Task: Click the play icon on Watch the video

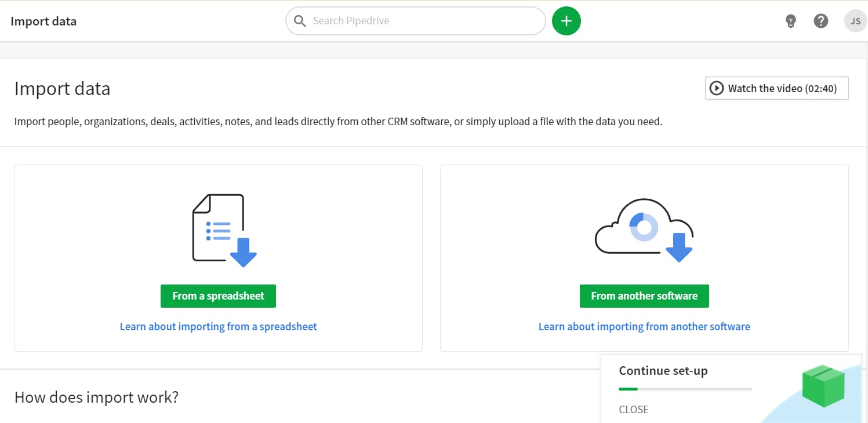Action: 717,88
